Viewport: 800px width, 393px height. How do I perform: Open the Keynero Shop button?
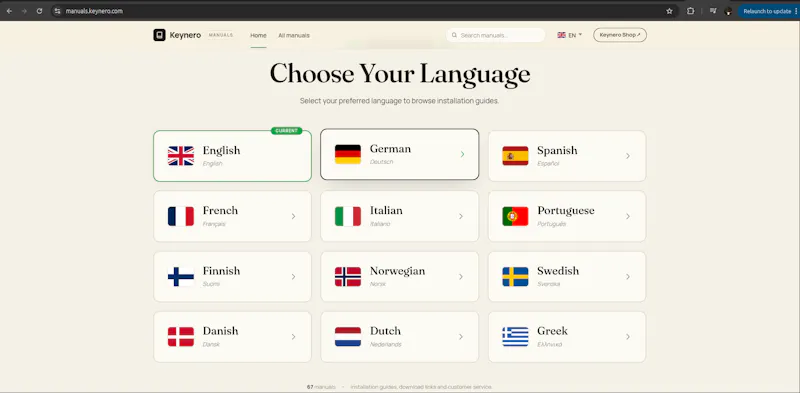pyautogui.click(x=620, y=35)
